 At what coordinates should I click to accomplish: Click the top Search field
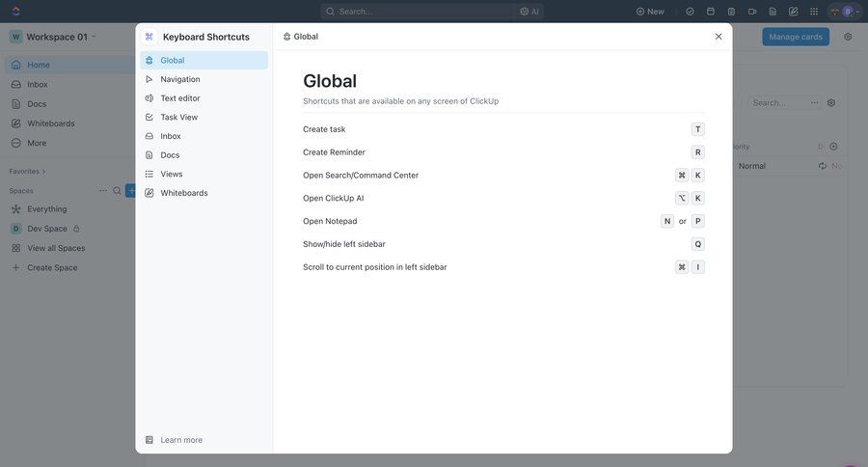pyautogui.click(x=420, y=12)
